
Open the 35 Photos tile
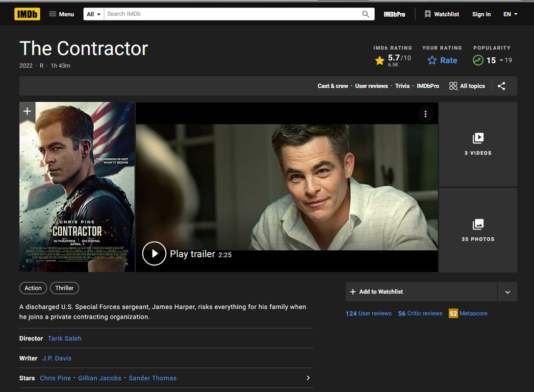click(x=478, y=230)
